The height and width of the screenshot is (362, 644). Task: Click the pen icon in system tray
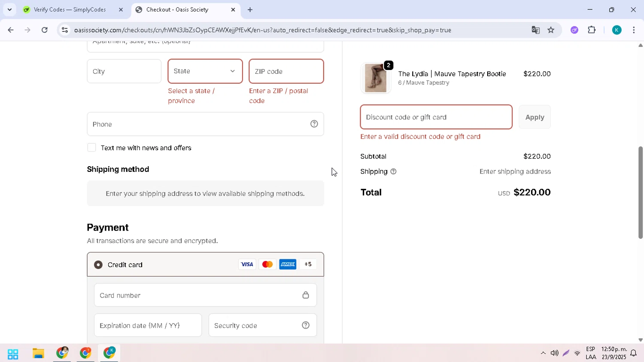(x=566, y=353)
